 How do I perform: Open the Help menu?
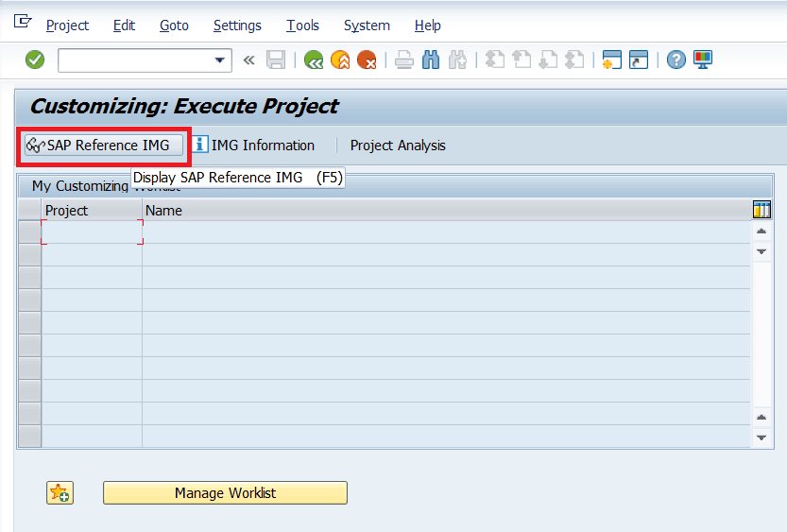[428, 26]
